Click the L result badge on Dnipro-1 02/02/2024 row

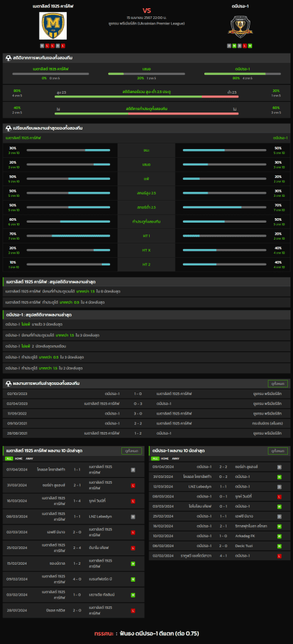[x=279, y=556]
